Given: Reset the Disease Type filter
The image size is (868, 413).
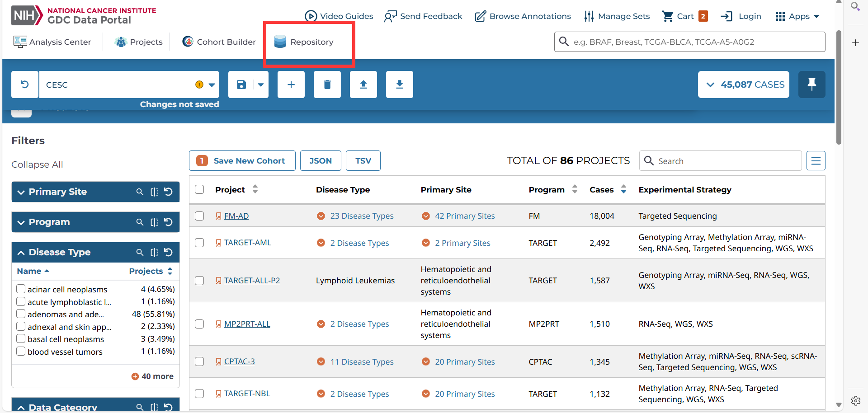Looking at the screenshot, I should 168,253.
